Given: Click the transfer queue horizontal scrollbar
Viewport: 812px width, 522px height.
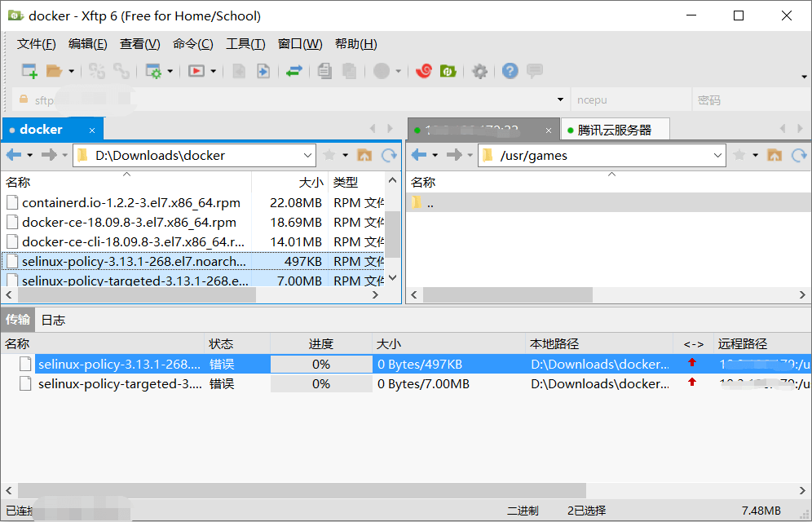Looking at the screenshot, I should [302, 490].
